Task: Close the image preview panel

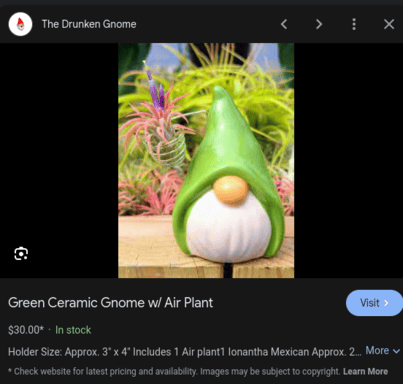Action: click(x=389, y=24)
